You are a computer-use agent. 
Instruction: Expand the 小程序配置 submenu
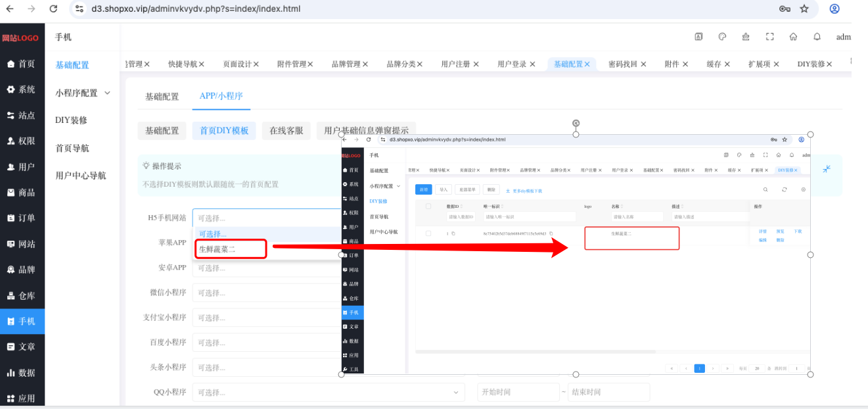click(83, 93)
